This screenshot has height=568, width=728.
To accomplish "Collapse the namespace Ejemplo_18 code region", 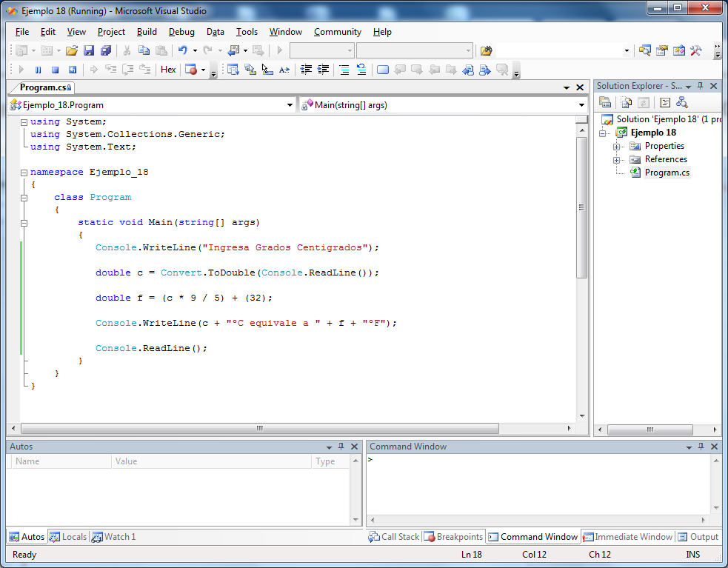I will pos(24,172).
